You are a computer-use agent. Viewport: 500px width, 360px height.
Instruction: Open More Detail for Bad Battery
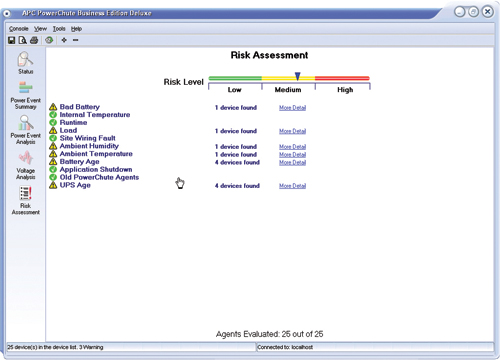[292, 108]
